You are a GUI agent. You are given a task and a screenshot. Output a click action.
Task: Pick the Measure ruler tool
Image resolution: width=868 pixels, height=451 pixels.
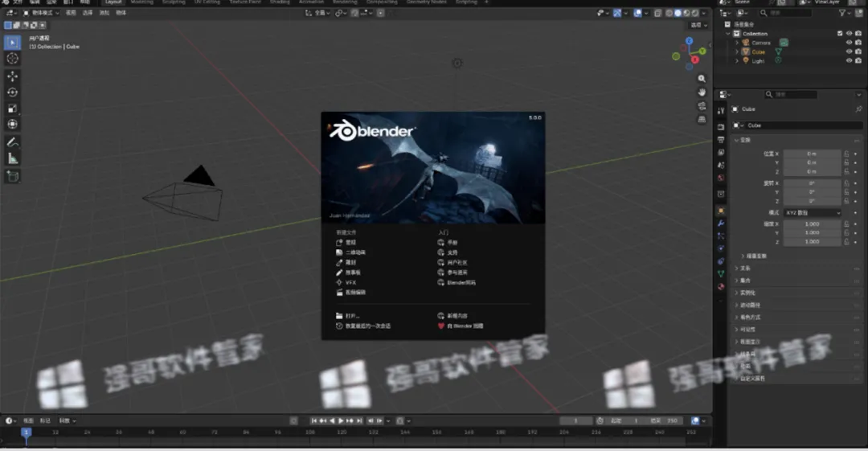click(12, 158)
